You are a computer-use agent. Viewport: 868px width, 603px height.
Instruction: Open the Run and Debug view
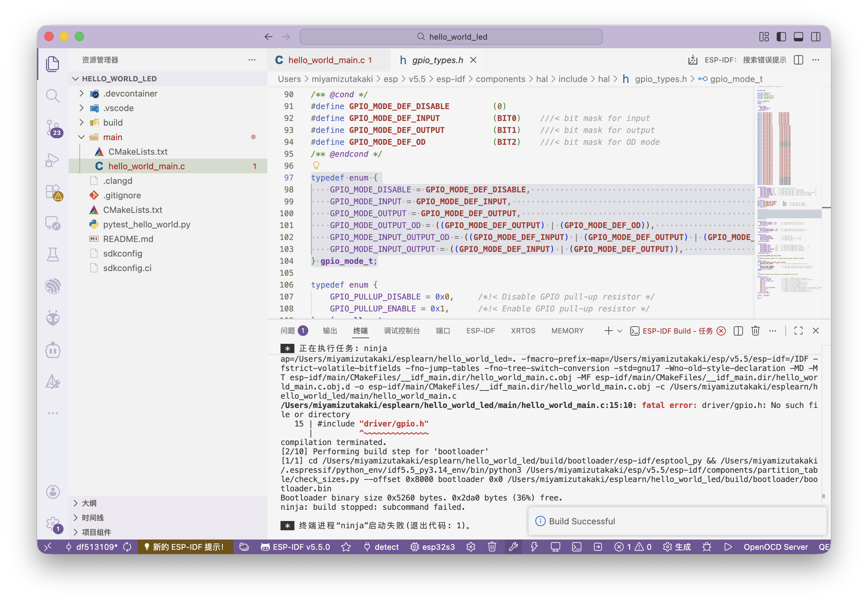pyautogui.click(x=53, y=160)
